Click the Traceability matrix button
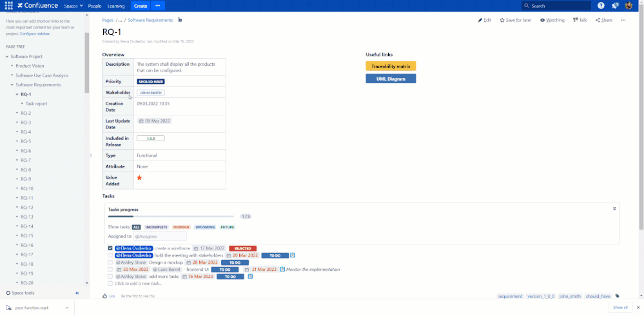The height and width of the screenshot is (316, 644). tap(391, 66)
